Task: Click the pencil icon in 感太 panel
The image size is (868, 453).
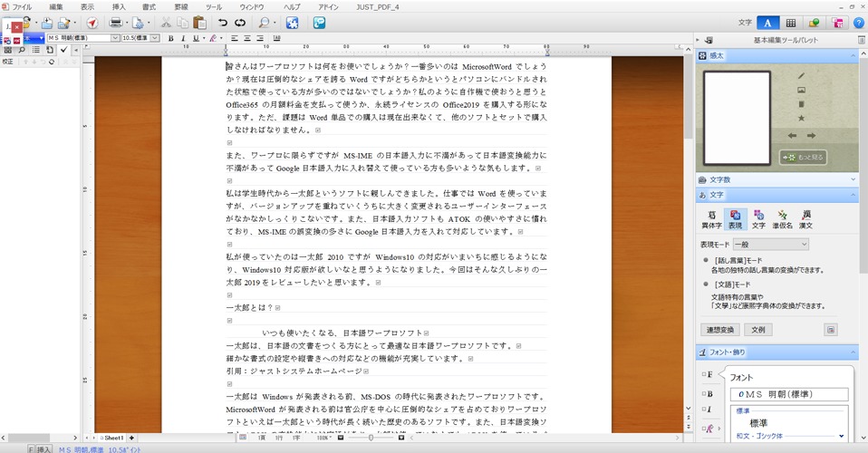Action: [x=801, y=76]
